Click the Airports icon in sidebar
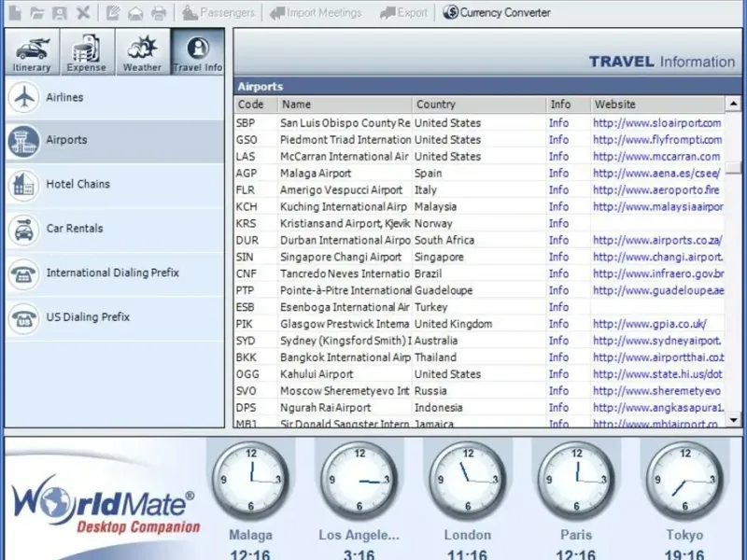Screen dimensions: 747x560 pos(23,141)
